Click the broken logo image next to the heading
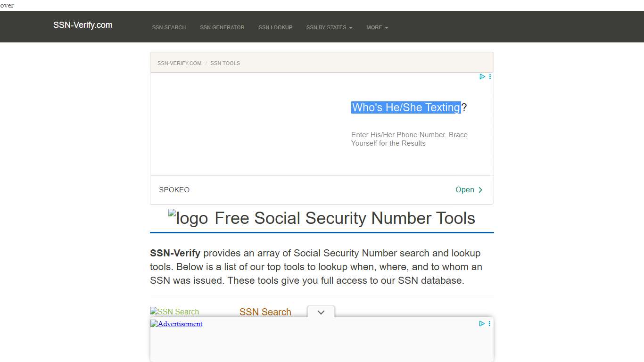644x362 pixels. (188, 218)
